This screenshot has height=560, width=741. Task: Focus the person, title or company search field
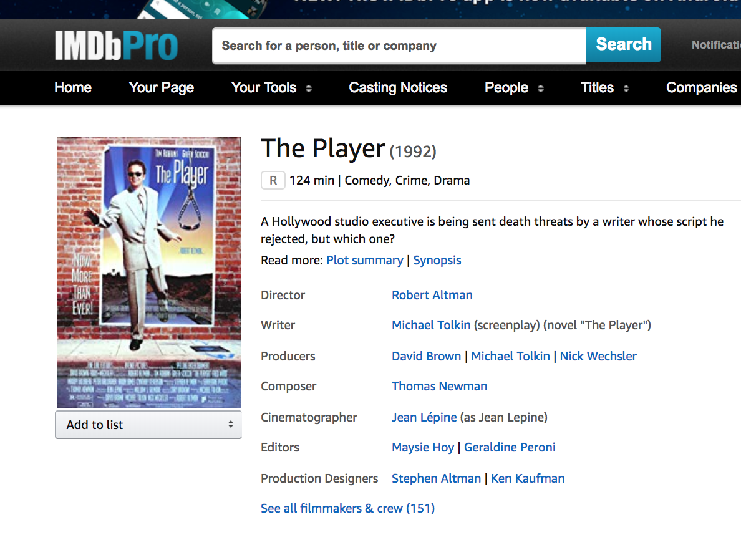click(399, 46)
